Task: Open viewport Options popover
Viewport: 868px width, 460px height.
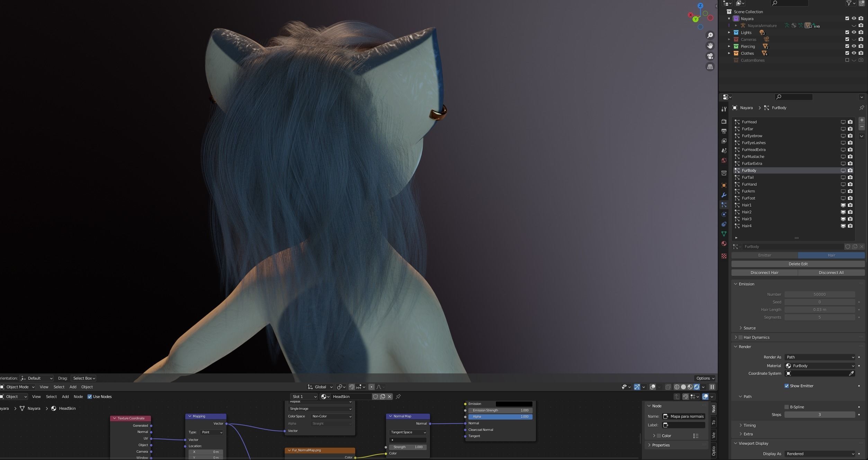Action: point(705,378)
